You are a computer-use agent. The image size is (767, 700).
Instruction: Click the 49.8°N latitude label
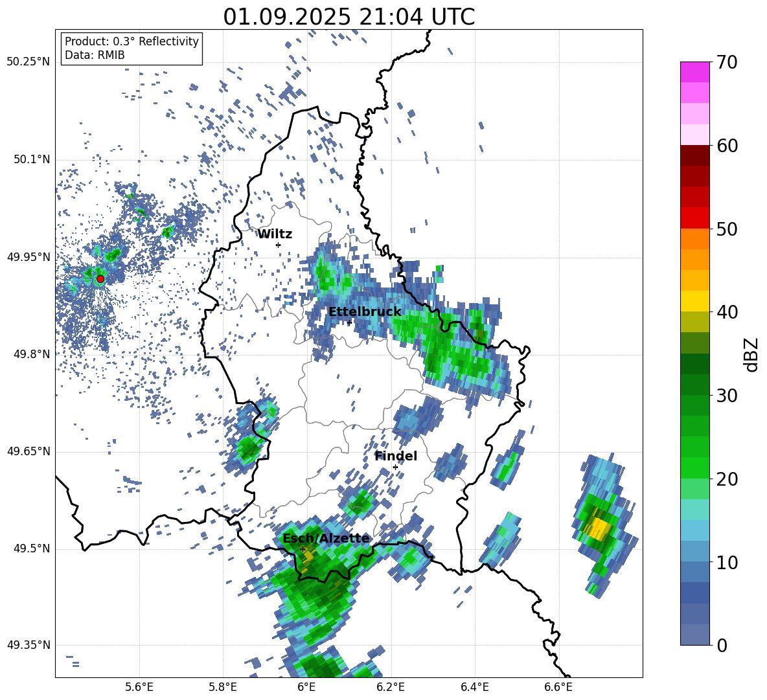[32, 354]
